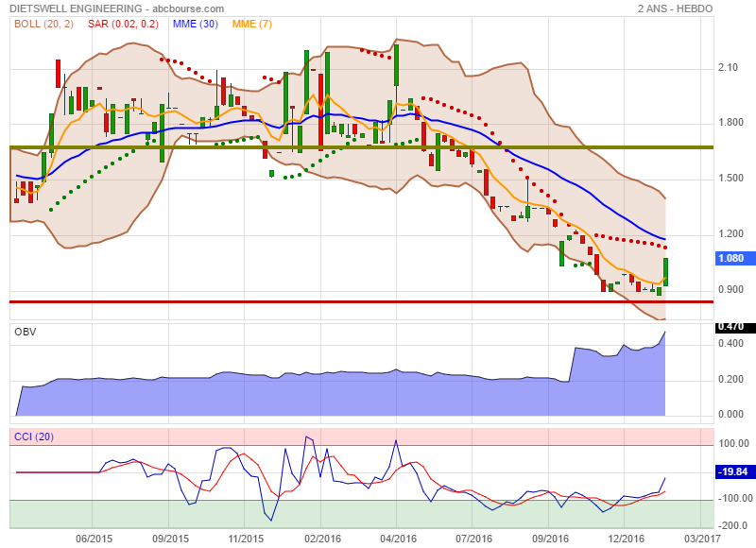This screenshot has width=756, height=548.
Task: Click the olive horizontal resistance line
Action: [x=362, y=147]
